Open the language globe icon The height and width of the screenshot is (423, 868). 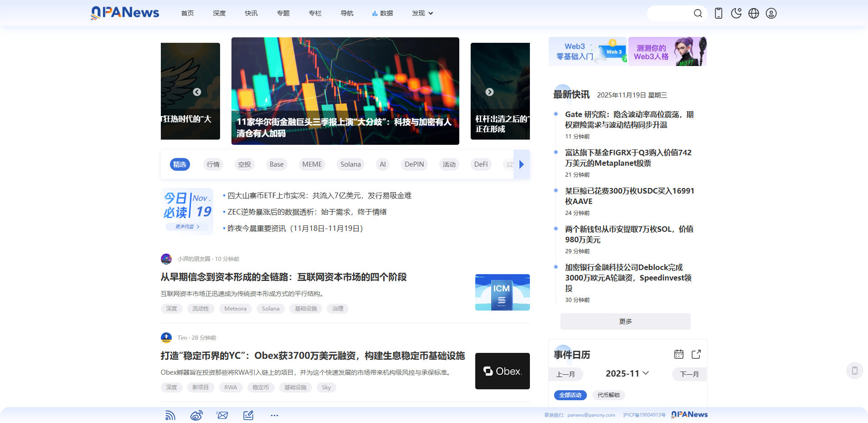(x=754, y=13)
